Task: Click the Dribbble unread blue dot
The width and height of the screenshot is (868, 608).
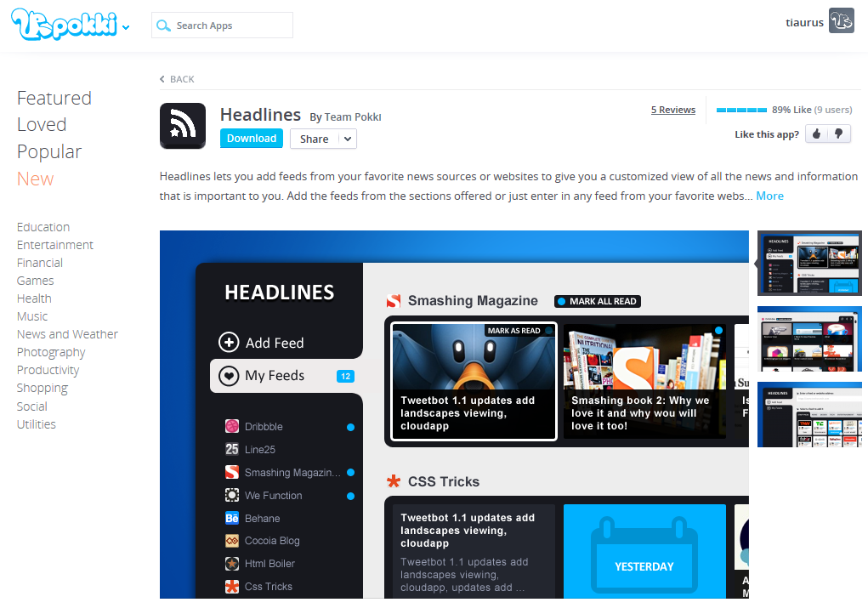Action: pyautogui.click(x=350, y=427)
